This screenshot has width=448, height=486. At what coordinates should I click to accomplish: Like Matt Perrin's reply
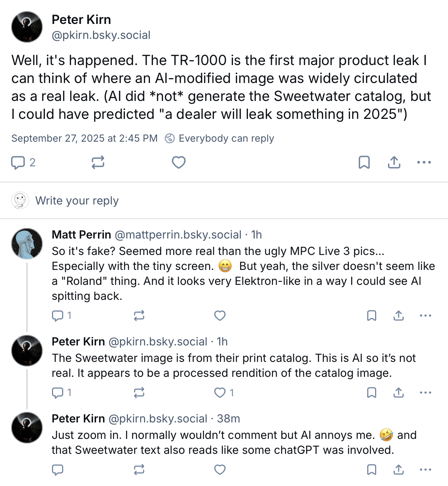[220, 316]
